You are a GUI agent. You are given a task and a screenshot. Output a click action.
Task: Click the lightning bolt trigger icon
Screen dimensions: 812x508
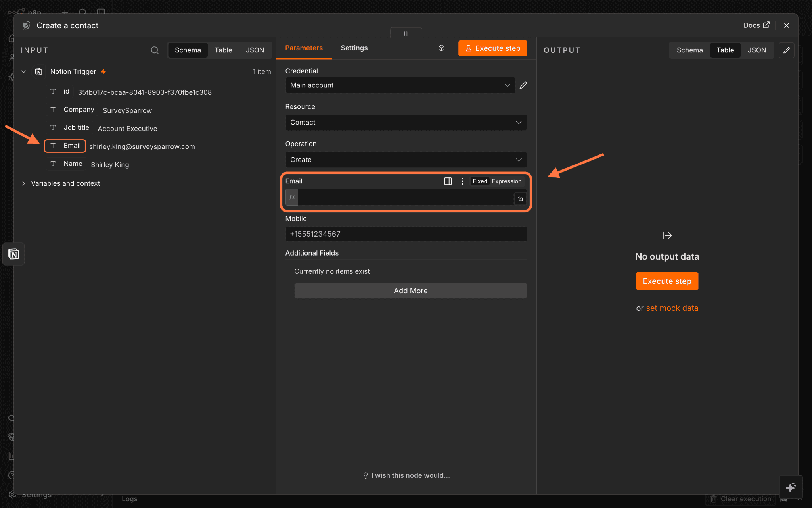[x=103, y=72]
